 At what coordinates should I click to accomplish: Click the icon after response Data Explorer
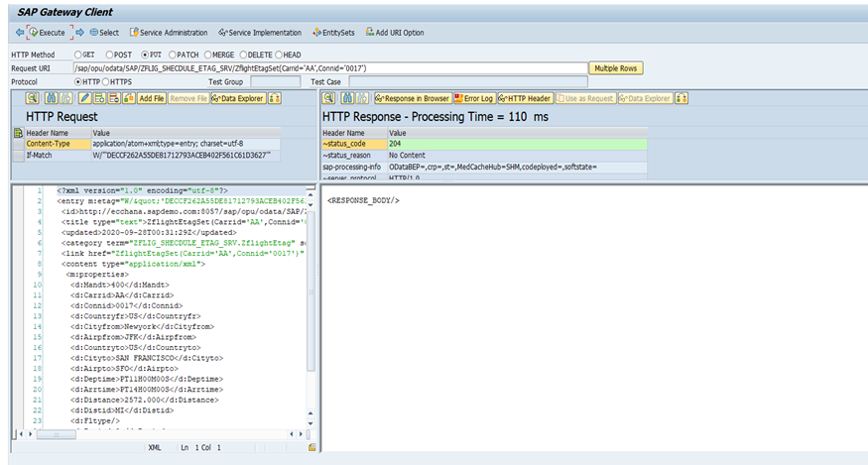[x=682, y=98]
